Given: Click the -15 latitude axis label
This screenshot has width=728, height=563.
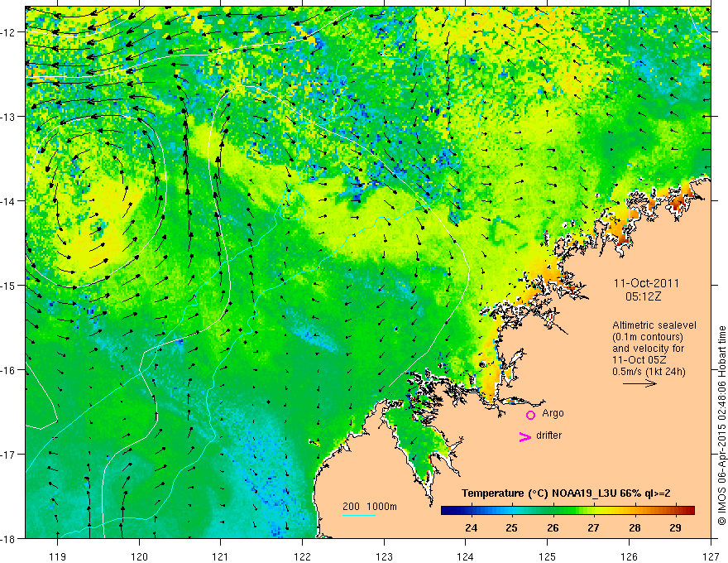Looking at the screenshot, I should tap(9, 285).
